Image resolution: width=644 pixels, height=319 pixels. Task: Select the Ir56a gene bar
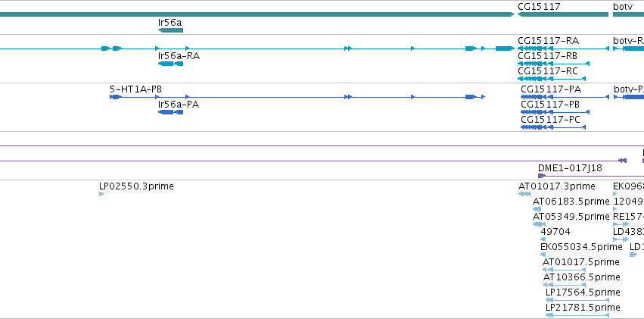tap(170, 30)
